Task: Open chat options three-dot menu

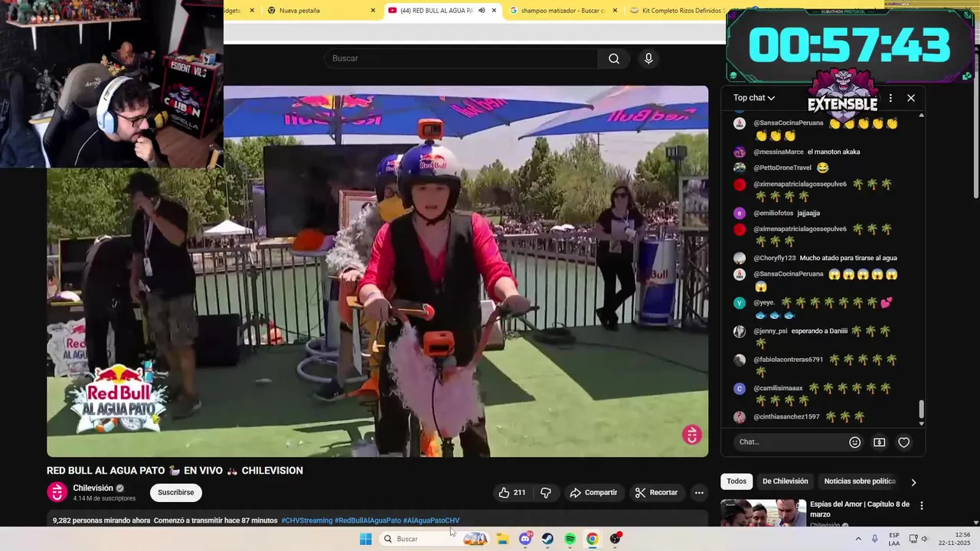Action: tap(890, 98)
